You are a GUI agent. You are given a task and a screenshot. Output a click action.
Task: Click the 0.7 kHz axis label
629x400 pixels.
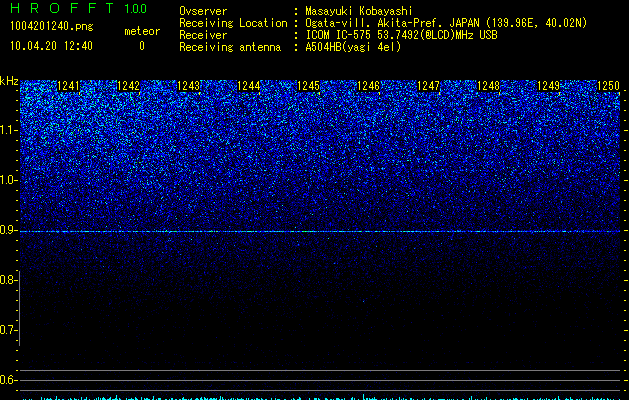(8, 330)
